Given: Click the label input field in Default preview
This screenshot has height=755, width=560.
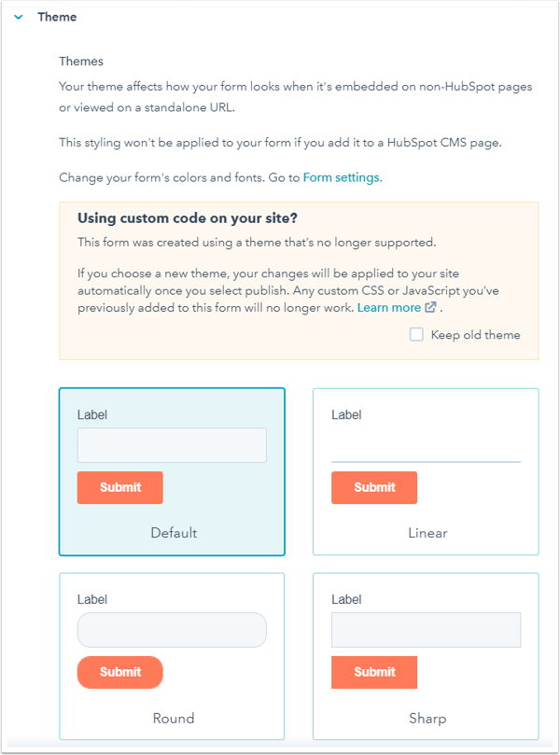Looking at the screenshot, I should tap(172, 445).
